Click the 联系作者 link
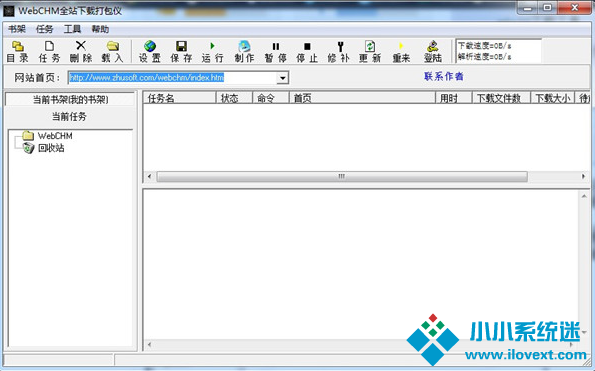The image size is (595, 371). point(444,76)
